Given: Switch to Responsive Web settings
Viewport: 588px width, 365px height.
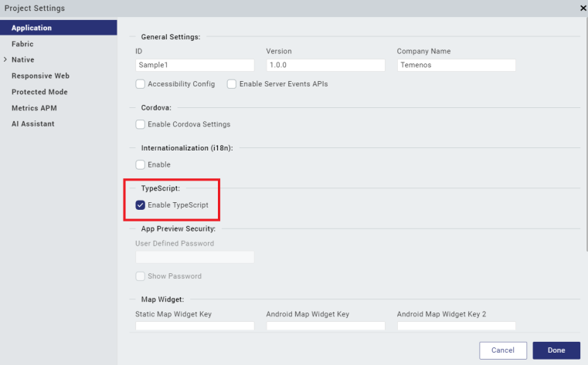Looking at the screenshot, I should pyautogui.click(x=41, y=76).
